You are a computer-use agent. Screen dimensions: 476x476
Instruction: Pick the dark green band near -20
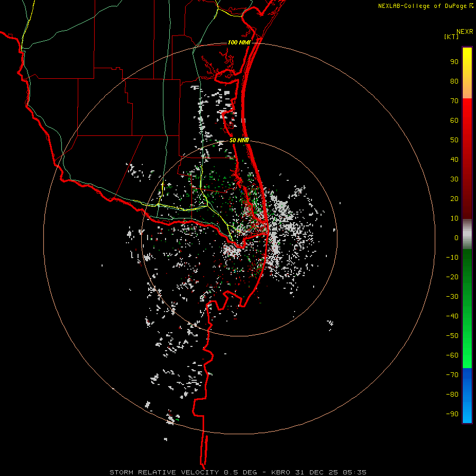coord(467,270)
